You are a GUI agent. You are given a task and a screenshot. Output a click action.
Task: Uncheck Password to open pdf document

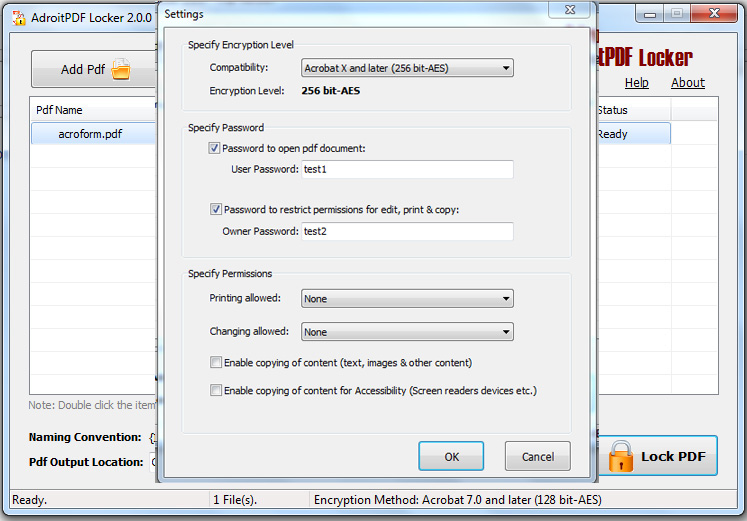point(214,148)
